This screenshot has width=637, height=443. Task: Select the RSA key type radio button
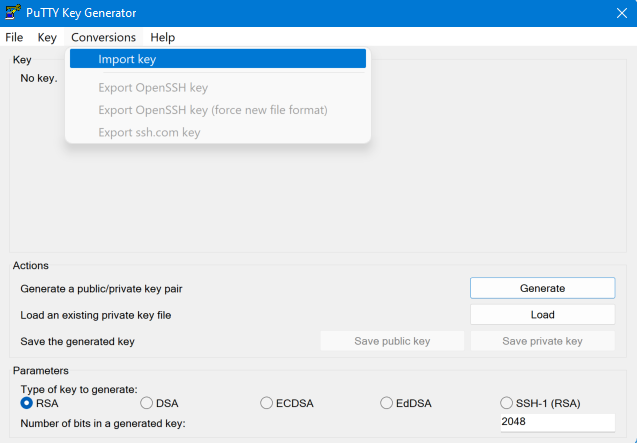27,403
